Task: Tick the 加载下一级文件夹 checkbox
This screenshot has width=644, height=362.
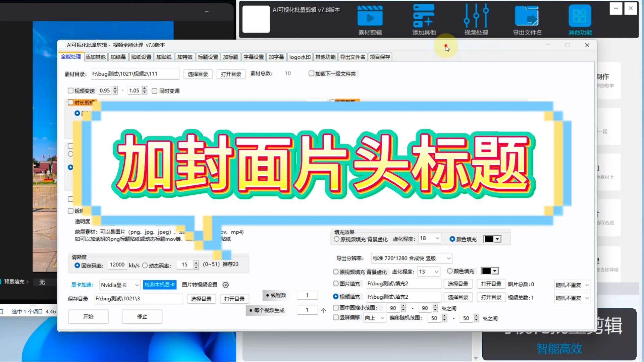Action: pyautogui.click(x=311, y=73)
